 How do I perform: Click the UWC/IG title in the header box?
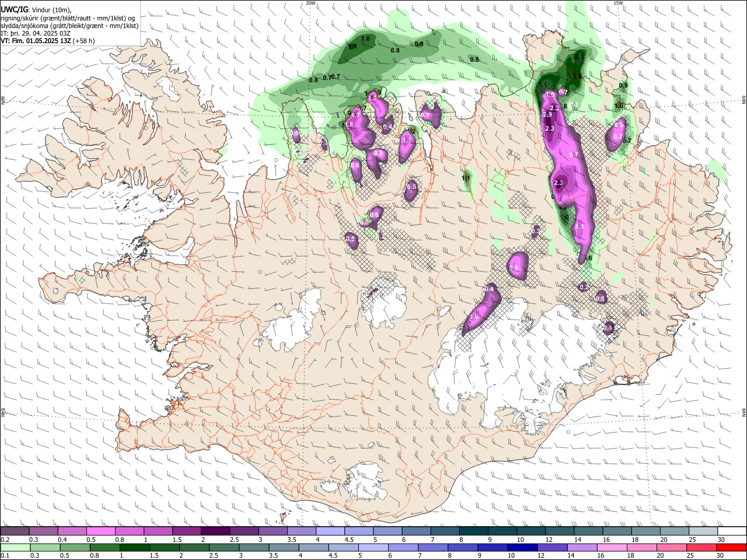point(14,9)
